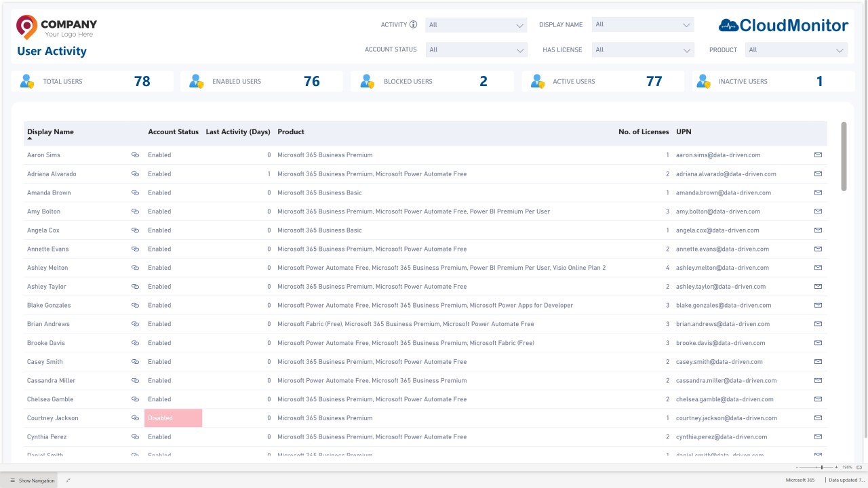The width and height of the screenshot is (868, 488).
Task: Click brooke.davis@data-driven.com UPN cell
Action: click(720, 343)
